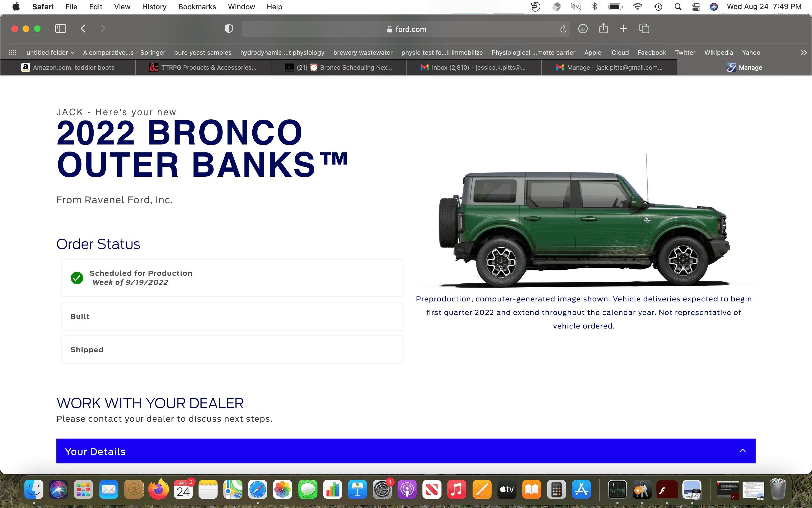Viewport: 812px width, 508px height.
Task: Open Finder from the Dock
Action: coord(34,489)
